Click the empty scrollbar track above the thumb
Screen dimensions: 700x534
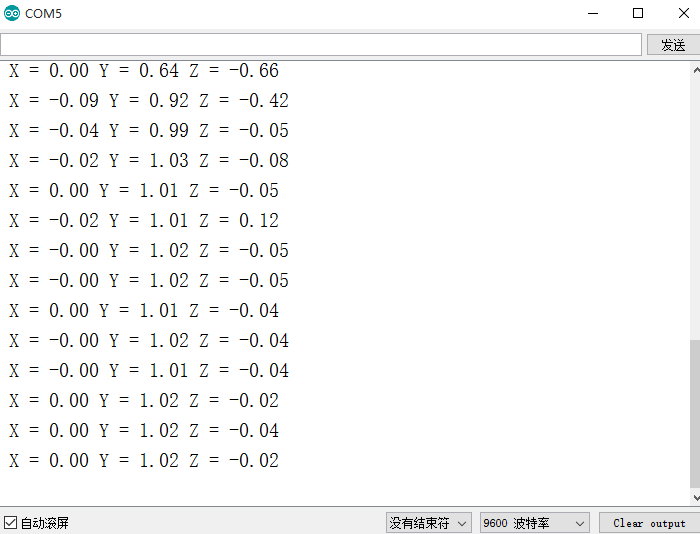click(x=694, y=200)
